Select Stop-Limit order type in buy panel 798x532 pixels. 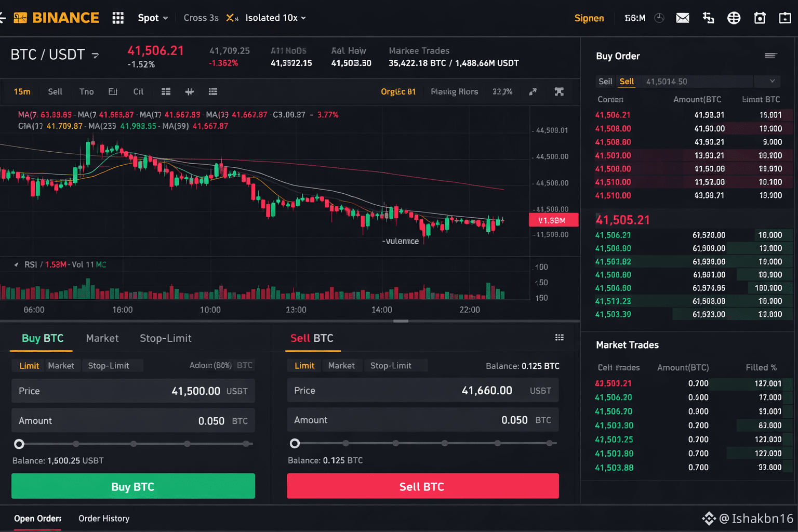[109, 366]
